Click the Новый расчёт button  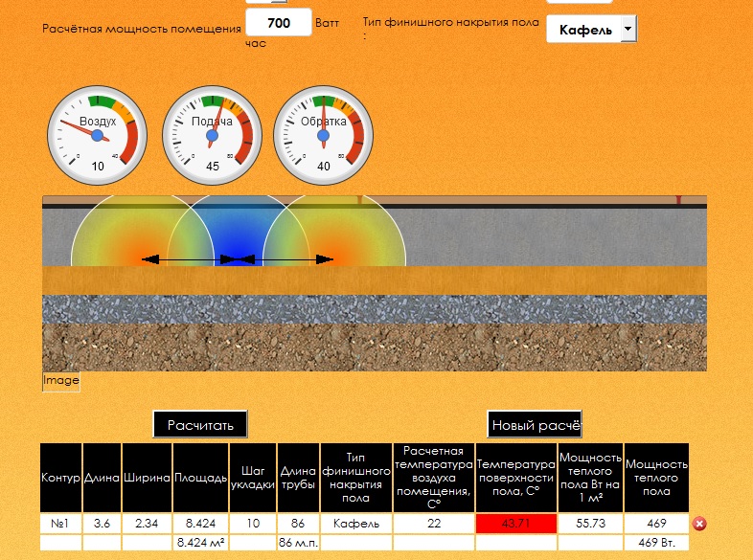[x=535, y=424]
